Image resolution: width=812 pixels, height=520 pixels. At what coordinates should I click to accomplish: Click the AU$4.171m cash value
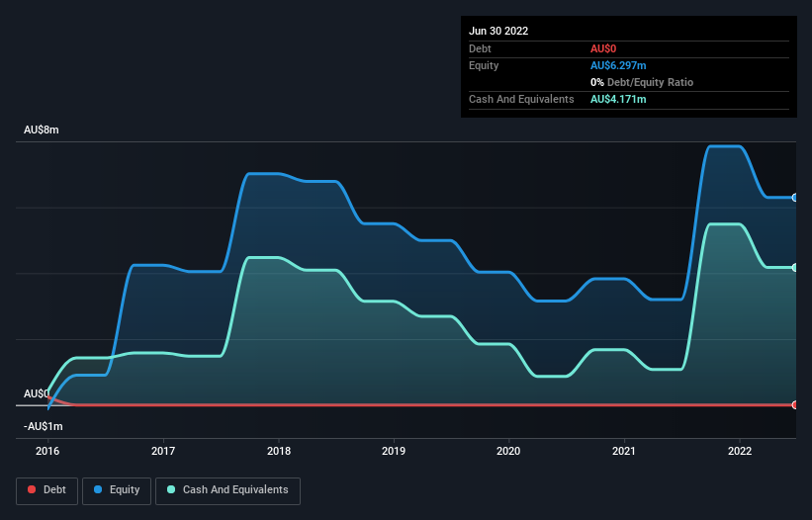point(618,99)
